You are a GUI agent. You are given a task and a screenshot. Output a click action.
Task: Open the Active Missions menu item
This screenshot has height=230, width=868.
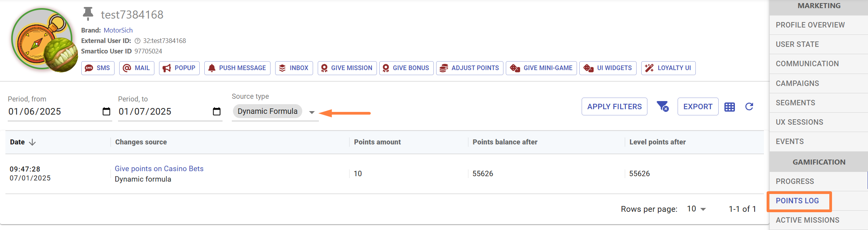coord(807,220)
